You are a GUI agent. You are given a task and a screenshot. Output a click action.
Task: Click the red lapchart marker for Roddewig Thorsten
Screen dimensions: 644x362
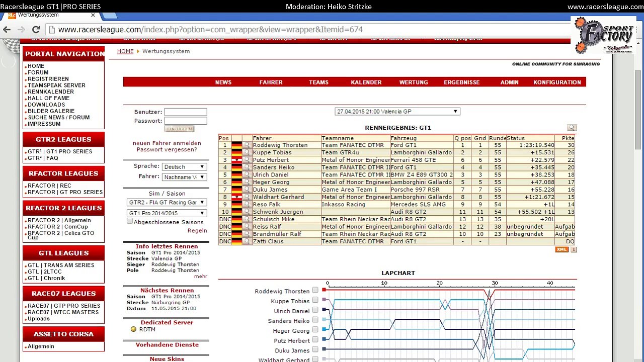(x=325, y=290)
